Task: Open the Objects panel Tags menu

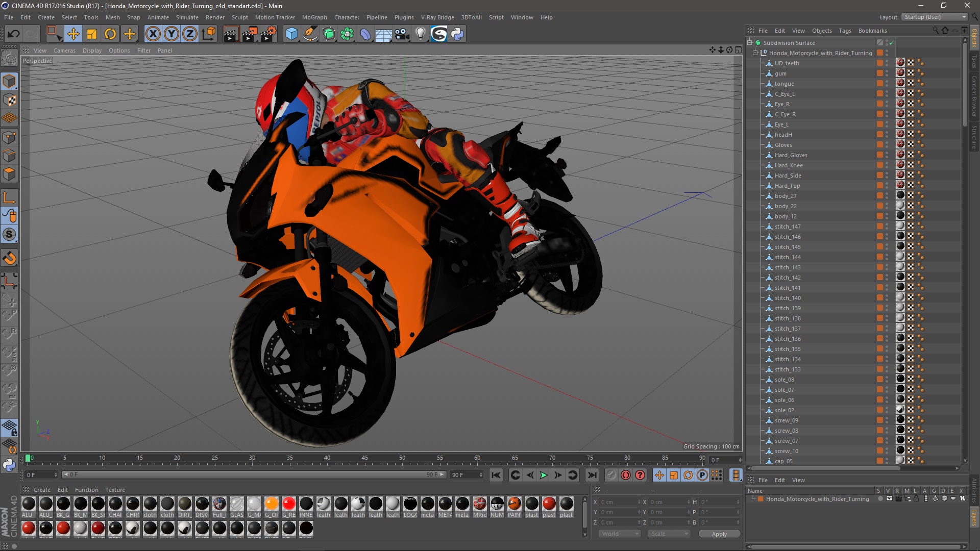Action: click(x=845, y=31)
